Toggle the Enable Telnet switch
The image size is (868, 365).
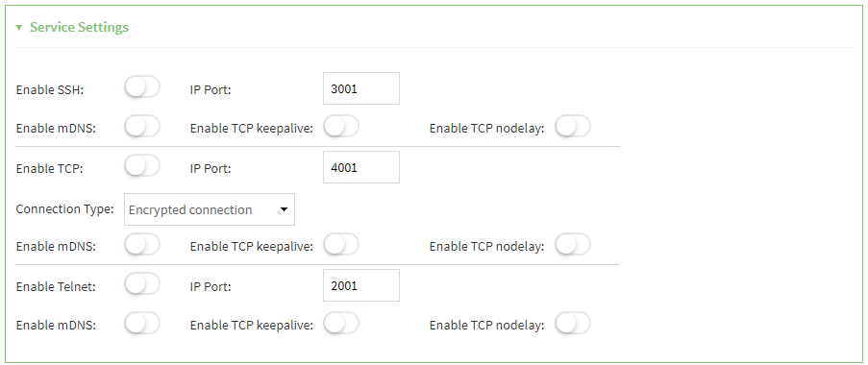point(142,284)
